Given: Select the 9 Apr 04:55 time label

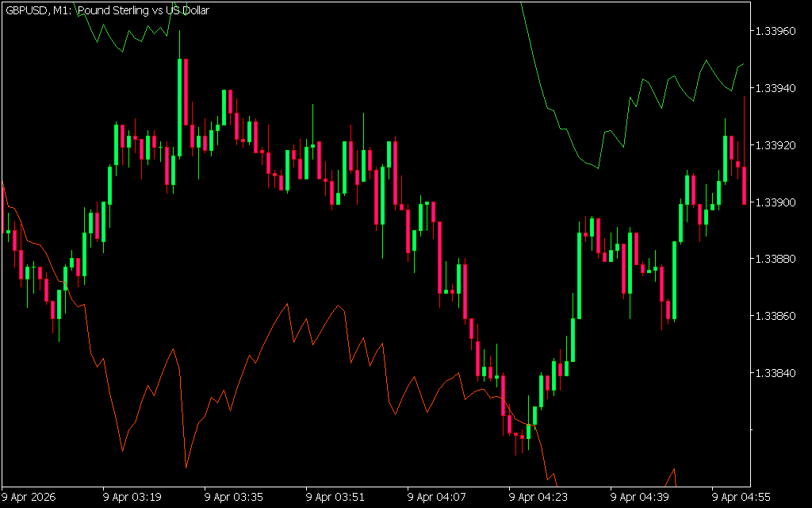Looking at the screenshot, I should click(742, 497).
